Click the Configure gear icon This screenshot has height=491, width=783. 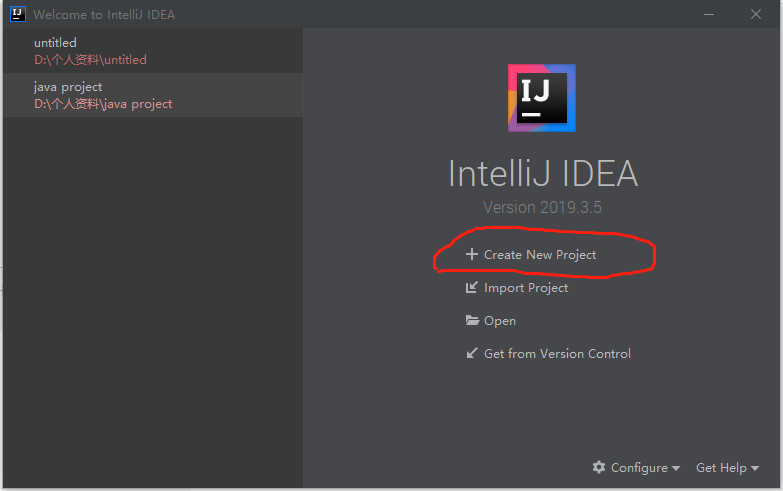tap(599, 467)
